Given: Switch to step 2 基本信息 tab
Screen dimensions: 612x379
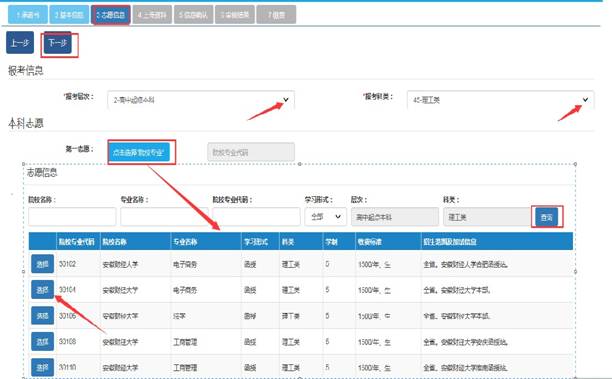Looking at the screenshot, I should [x=69, y=15].
